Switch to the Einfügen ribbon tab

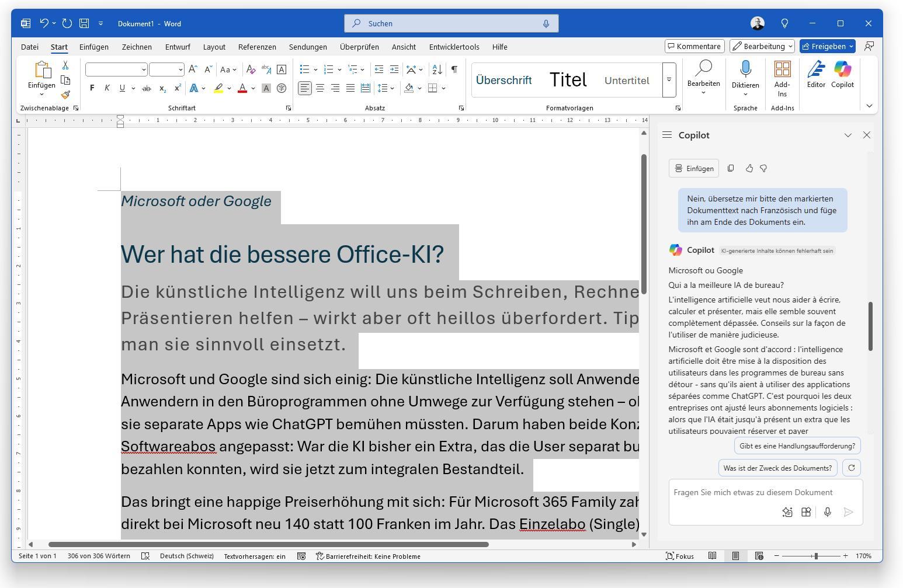94,47
